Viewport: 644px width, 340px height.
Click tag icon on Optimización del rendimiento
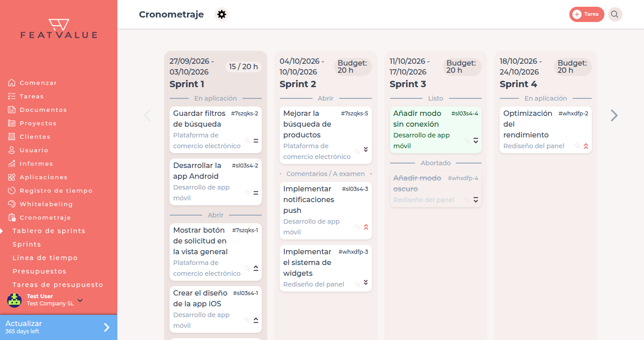point(577,146)
